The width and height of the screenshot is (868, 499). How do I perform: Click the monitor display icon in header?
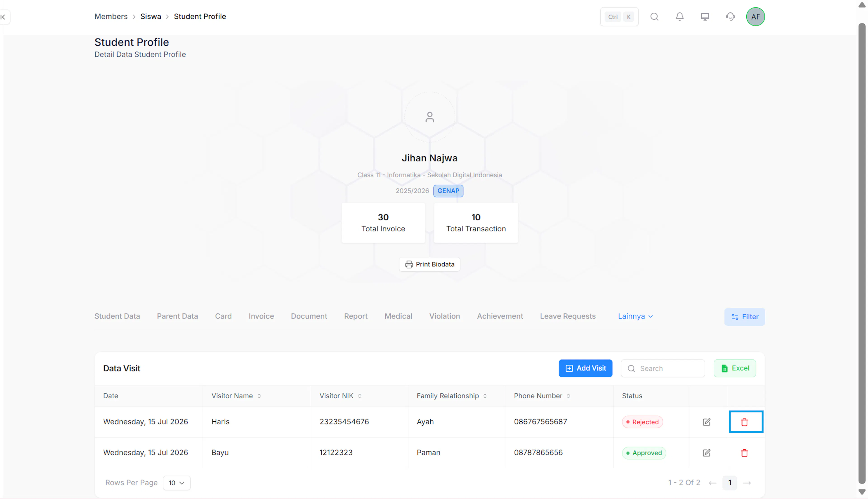coord(705,17)
